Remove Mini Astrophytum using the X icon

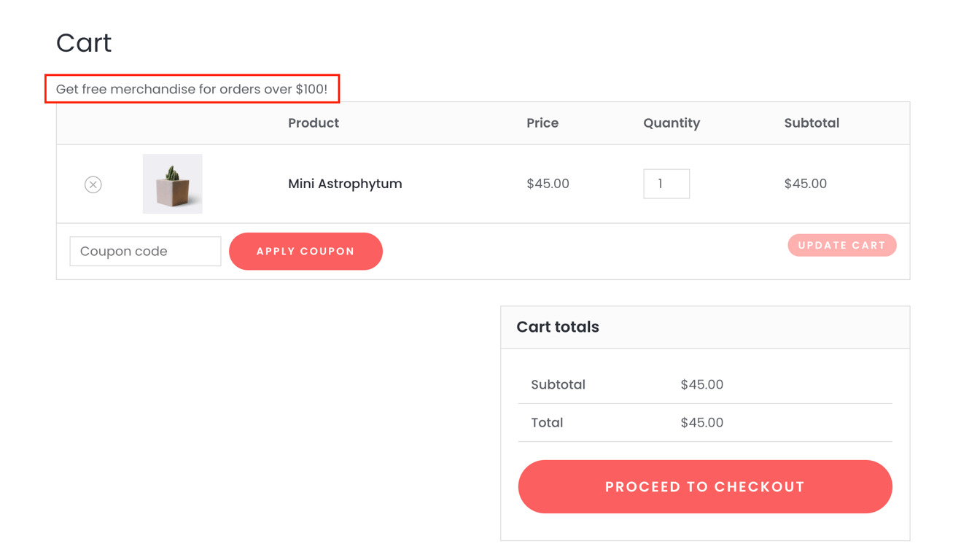pyautogui.click(x=93, y=184)
